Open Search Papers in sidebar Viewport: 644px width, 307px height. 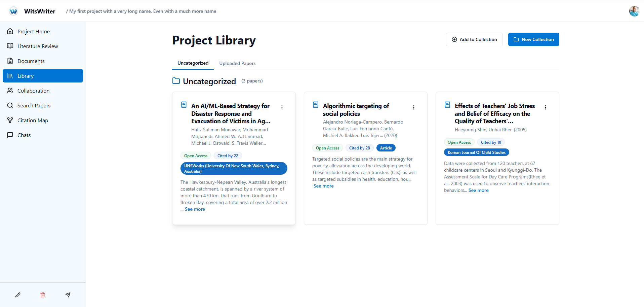[43, 105]
